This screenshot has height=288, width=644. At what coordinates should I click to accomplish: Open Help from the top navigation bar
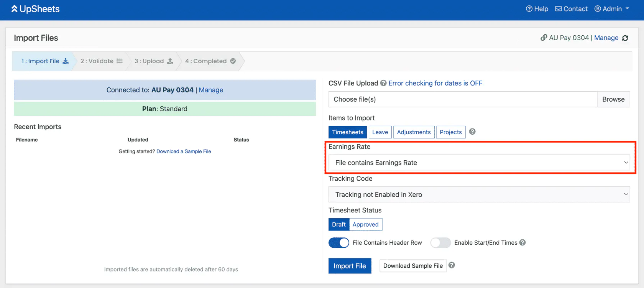pyautogui.click(x=537, y=9)
